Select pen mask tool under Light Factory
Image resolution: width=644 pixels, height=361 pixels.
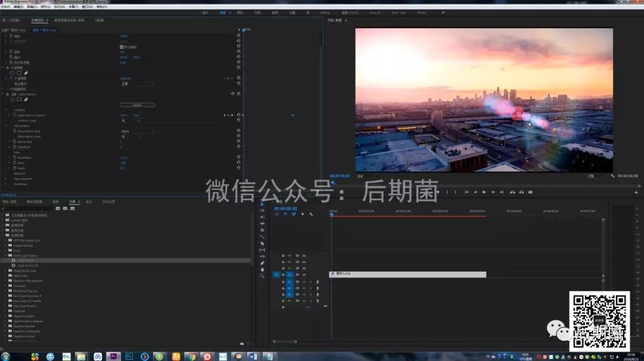26,100
